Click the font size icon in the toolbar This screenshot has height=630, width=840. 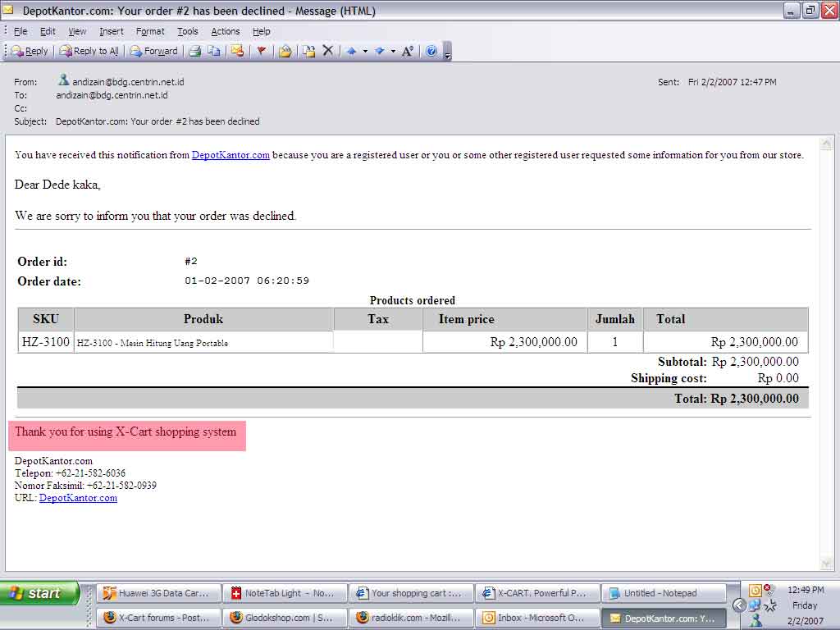[408, 51]
